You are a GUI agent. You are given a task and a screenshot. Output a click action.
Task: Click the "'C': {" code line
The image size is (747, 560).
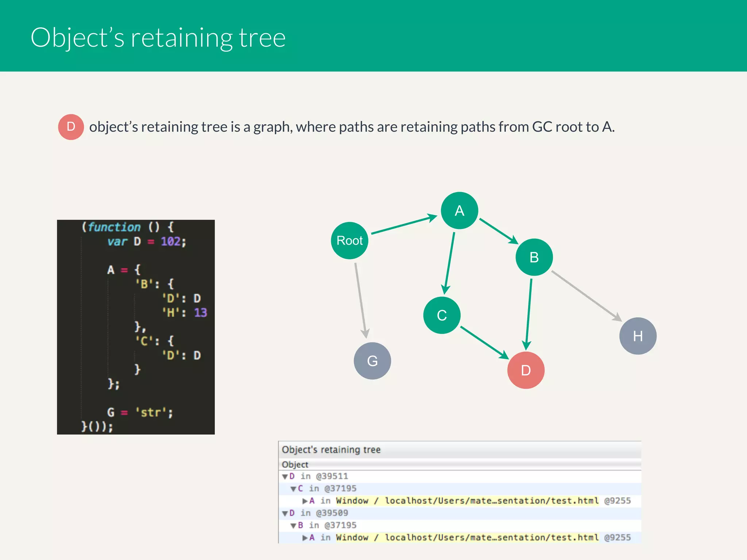point(155,341)
